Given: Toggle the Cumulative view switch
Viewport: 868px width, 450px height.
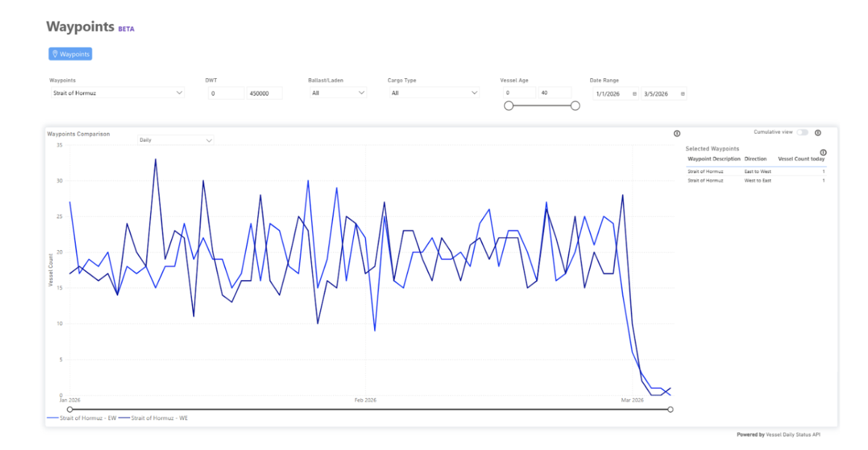Looking at the screenshot, I should (x=802, y=132).
